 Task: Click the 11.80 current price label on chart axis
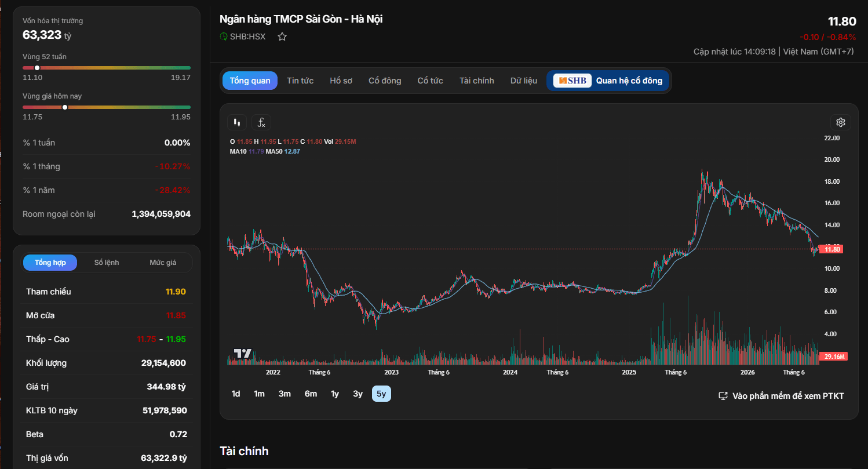tap(832, 249)
